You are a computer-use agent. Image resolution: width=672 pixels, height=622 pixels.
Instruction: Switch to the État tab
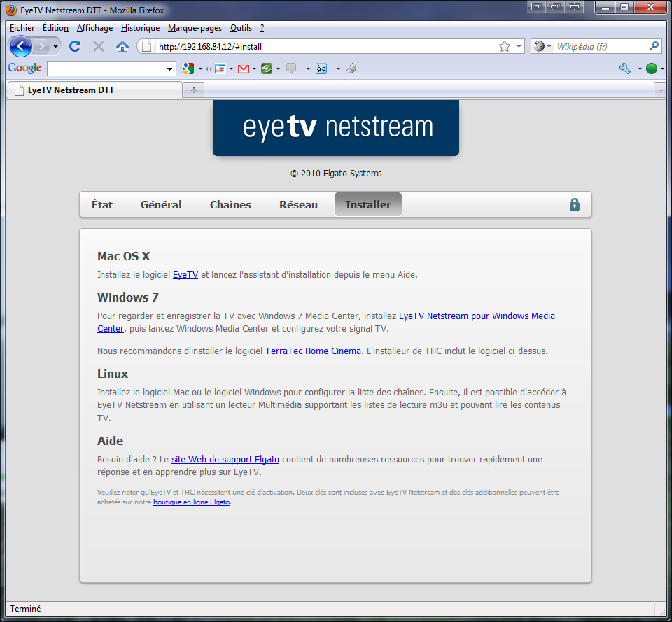[102, 205]
